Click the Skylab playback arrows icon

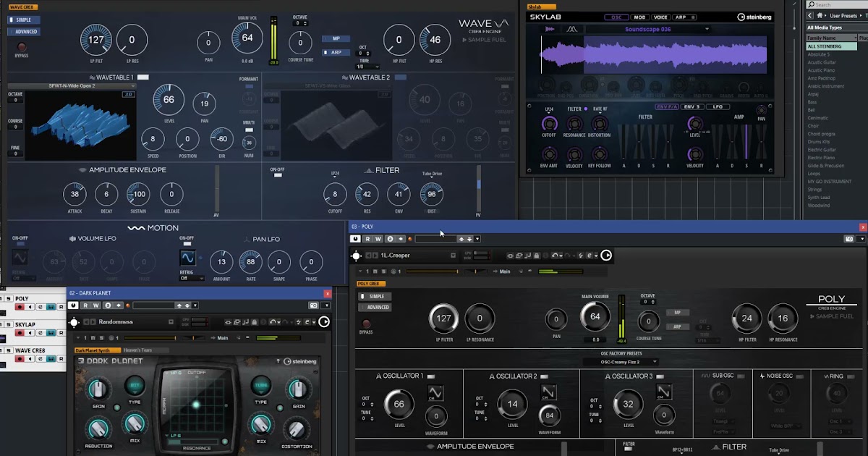click(549, 29)
